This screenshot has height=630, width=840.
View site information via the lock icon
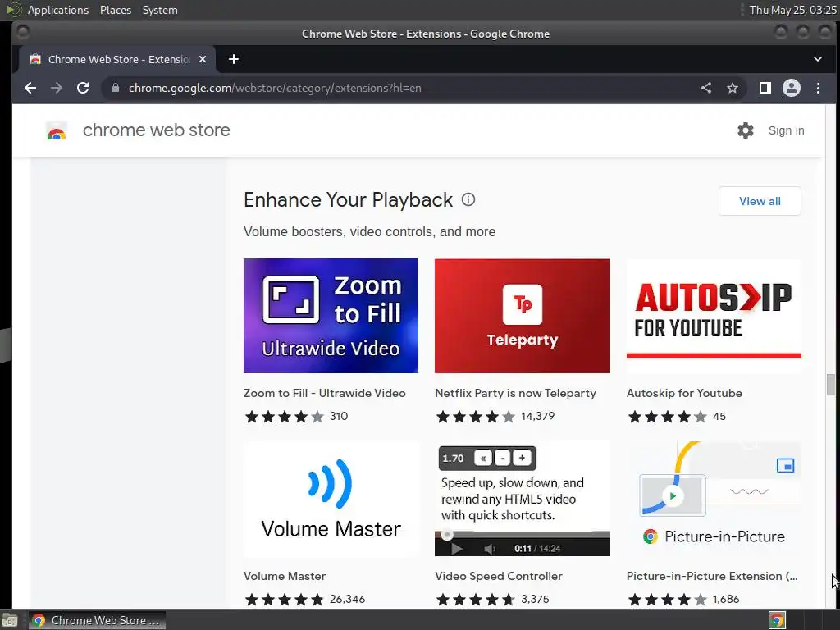tap(115, 88)
